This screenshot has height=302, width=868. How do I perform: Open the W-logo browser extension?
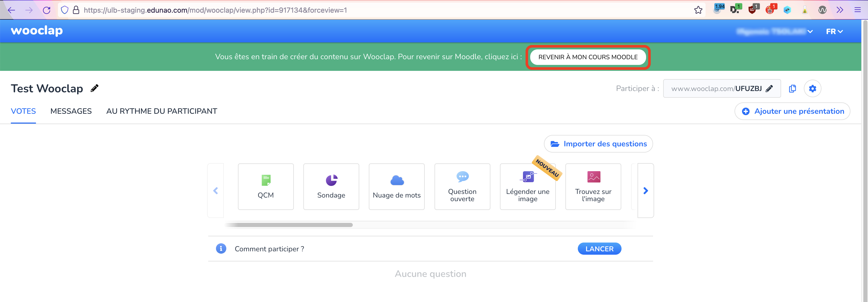tap(822, 10)
